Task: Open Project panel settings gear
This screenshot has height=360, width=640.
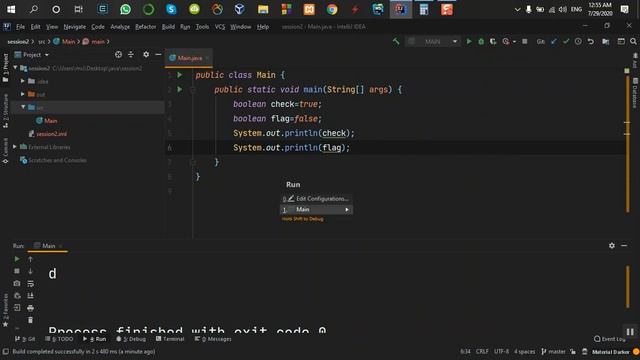Action: click(146, 54)
